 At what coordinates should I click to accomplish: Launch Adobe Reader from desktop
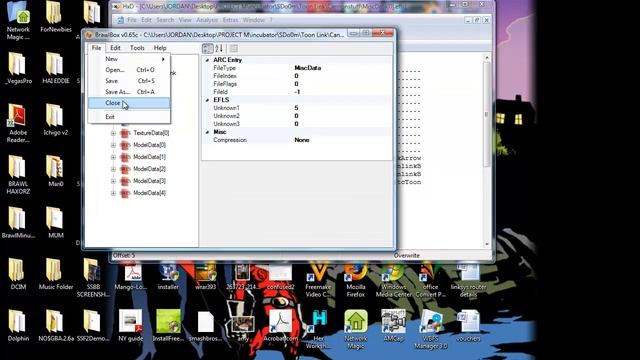click(18, 123)
